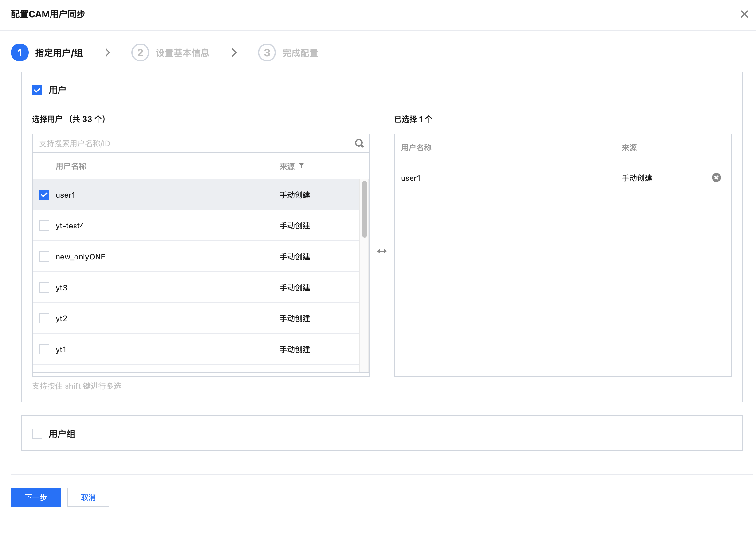Open the 来源 column filter icon
Viewport: 756px width, 533px height.
(x=301, y=165)
